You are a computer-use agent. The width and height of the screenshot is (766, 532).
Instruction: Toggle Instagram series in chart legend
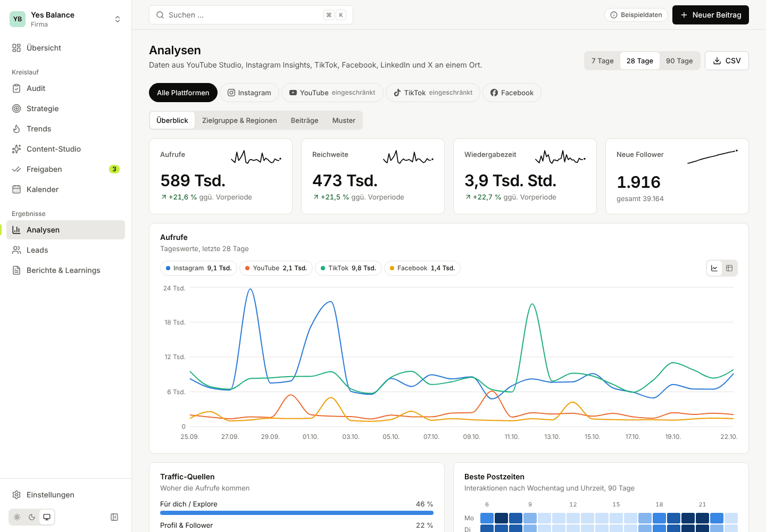(x=199, y=268)
